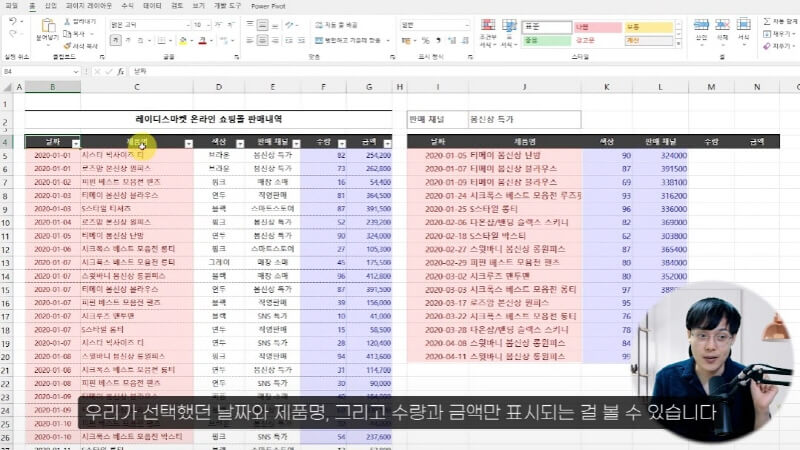Click the fx insert function icon
This screenshot has width=800, height=450.
coord(120,72)
